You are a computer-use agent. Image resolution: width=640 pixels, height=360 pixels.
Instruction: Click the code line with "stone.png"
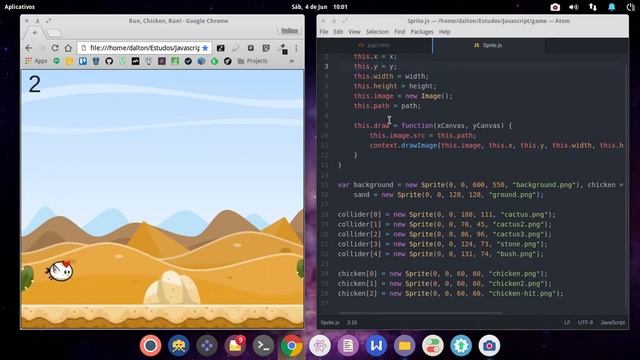(442, 244)
